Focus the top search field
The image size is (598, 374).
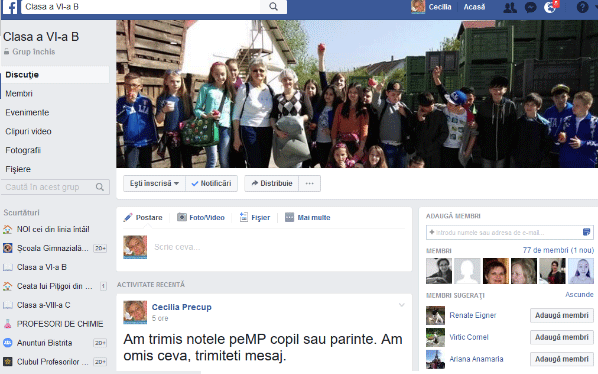(141, 6)
